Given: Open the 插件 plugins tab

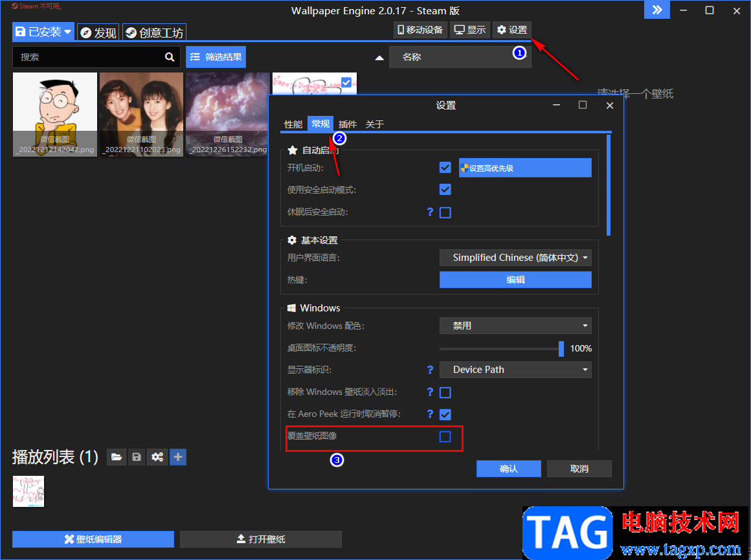Looking at the screenshot, I should coord(348,124).
